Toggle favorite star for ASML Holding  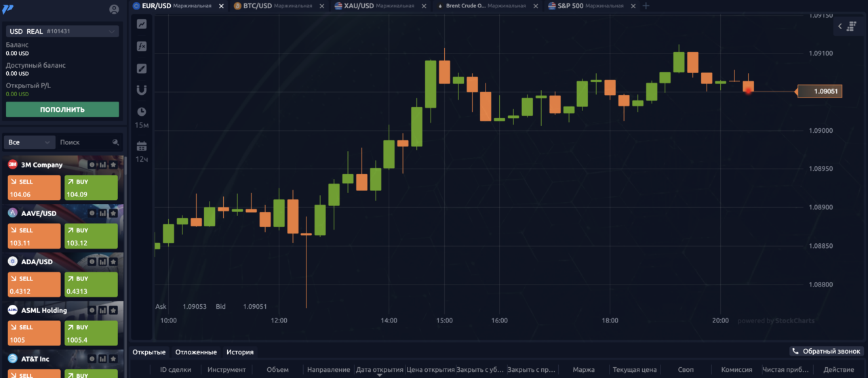click(x=113, y=310)
